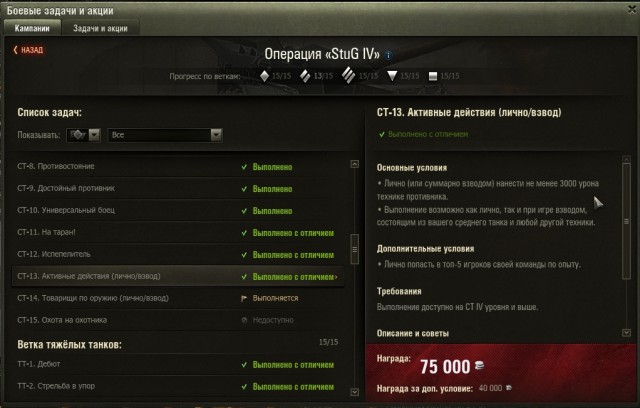Viewport: 640px width, 408px height.
Task: Click the Описание и советы heading
Action: (413, 333)
